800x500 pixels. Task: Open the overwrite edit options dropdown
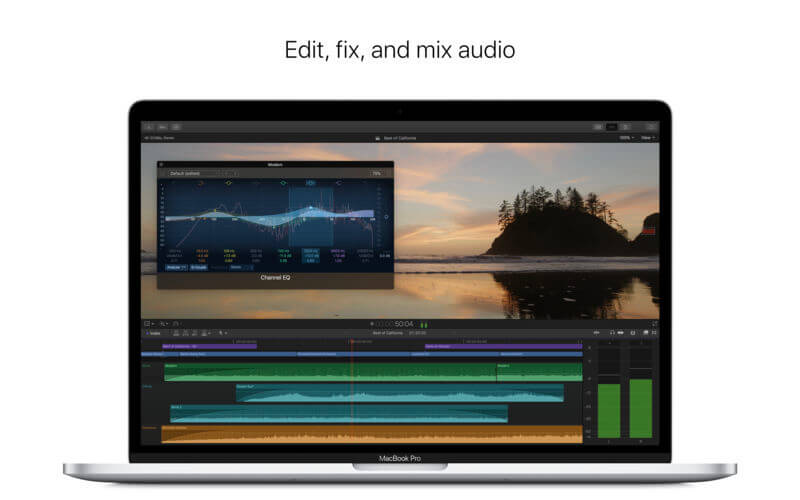(x=206, y=333)
